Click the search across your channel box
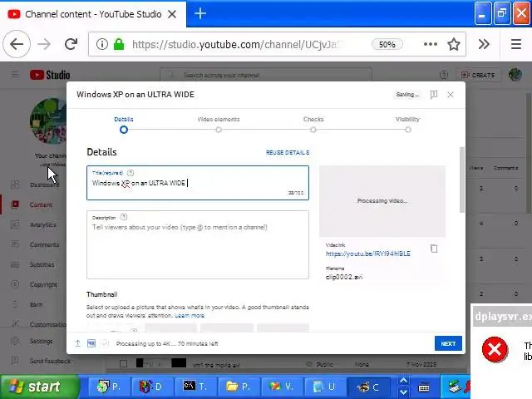The height and width of the screenshot is (399, 532). tap(266, 75)
